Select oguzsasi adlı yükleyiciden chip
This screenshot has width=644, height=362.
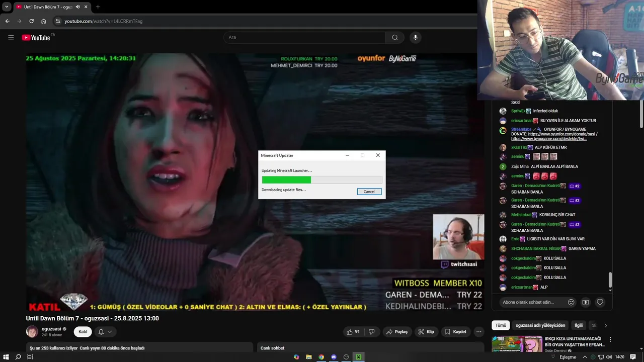(540, 325)
